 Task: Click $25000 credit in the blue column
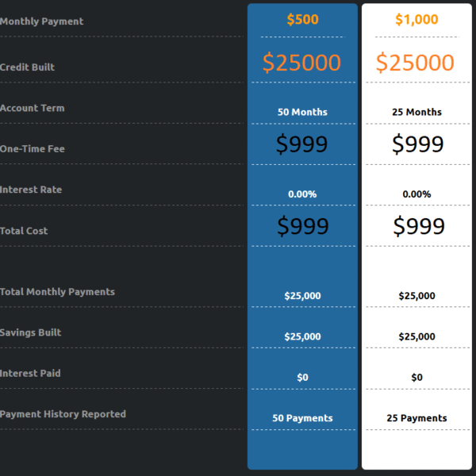[x=301, y=63]
